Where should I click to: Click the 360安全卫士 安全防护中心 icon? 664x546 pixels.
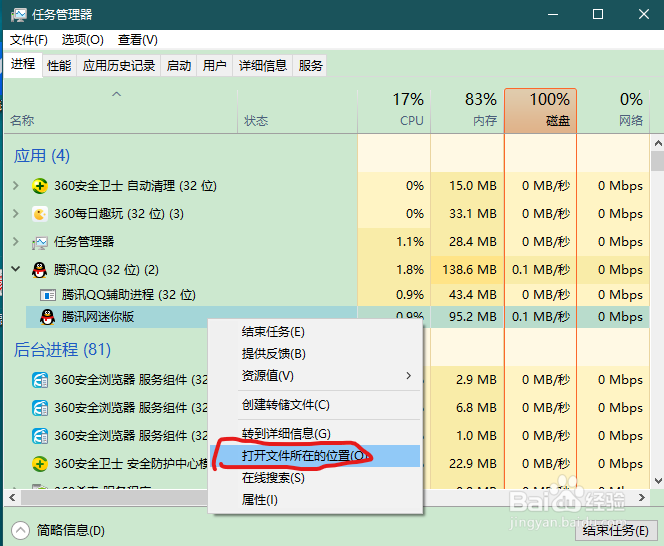pos(40,464)
